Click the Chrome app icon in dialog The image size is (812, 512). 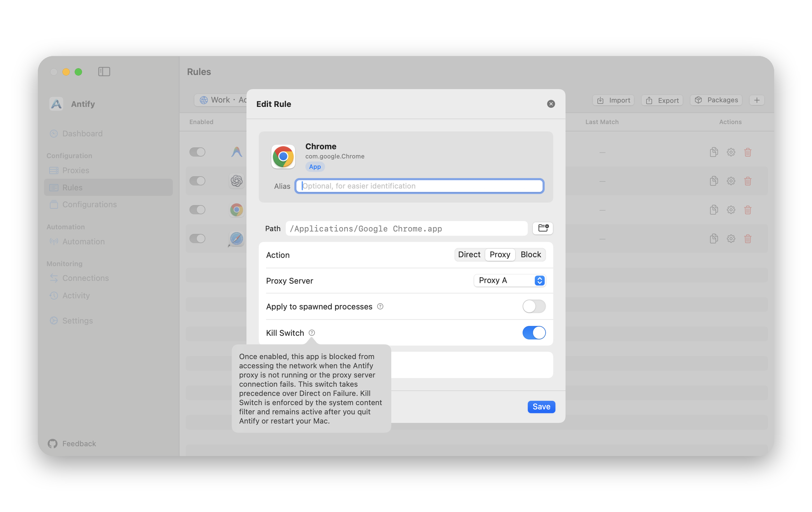(x=283, y=156)
